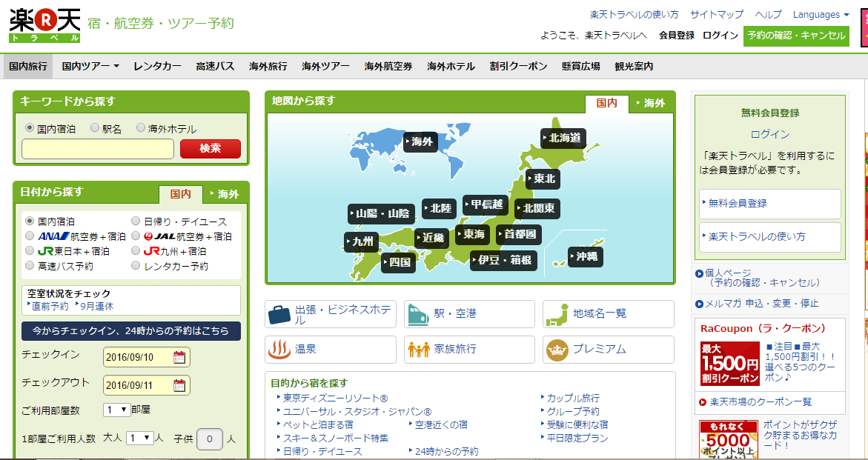Click the train icon for 駅・空港
This screenshot has height=460, width=868.
coord(418,314)
